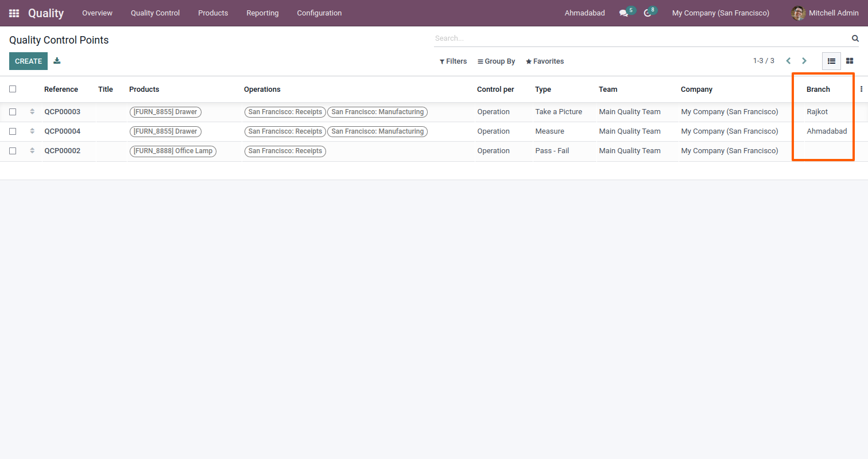868x459 pixels.
Task: Click Ahmadabad branch cell in QCP00004 row
Action: click(827, 131)
